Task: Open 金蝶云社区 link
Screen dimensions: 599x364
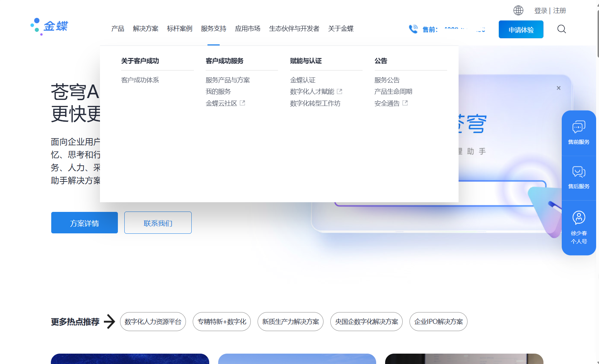Action: pos(221,103)
